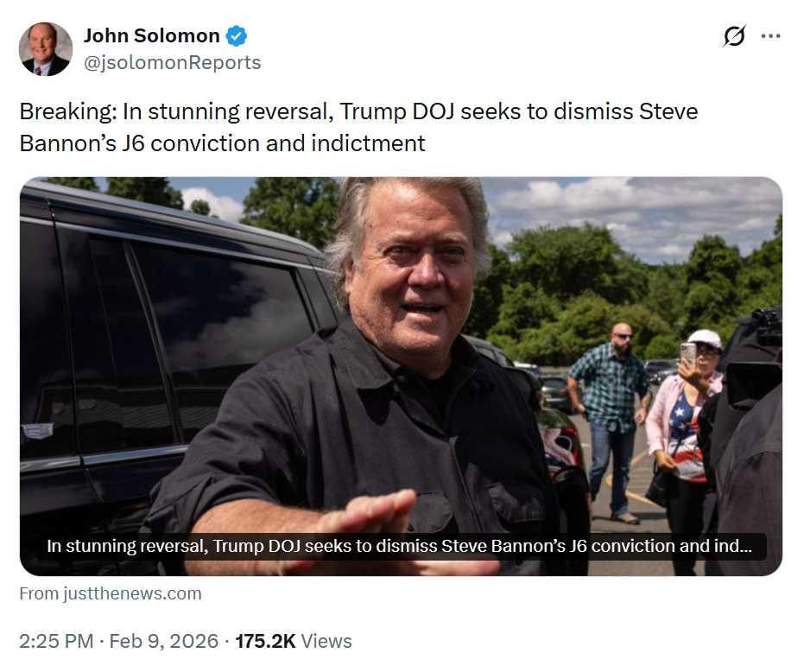Screen dimensions: 804x672
Task: Click the John Solomon display name
Action: pyautogui.click(x=153, y=36)
